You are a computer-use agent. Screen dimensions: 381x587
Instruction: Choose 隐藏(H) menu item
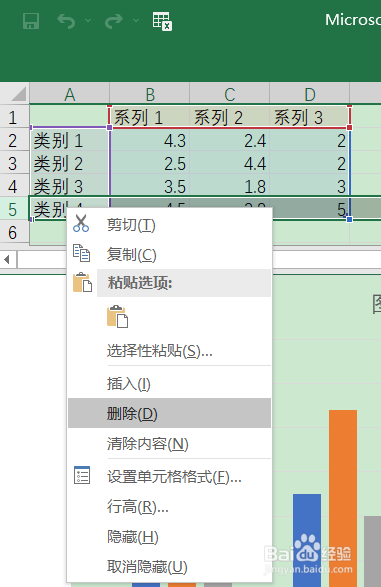169,536
